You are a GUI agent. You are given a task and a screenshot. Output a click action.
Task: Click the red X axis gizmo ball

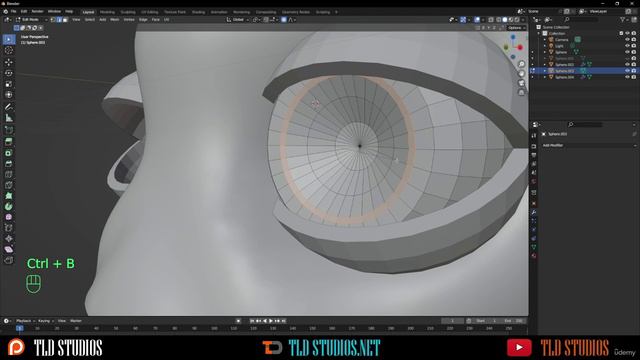click(520, 47)
